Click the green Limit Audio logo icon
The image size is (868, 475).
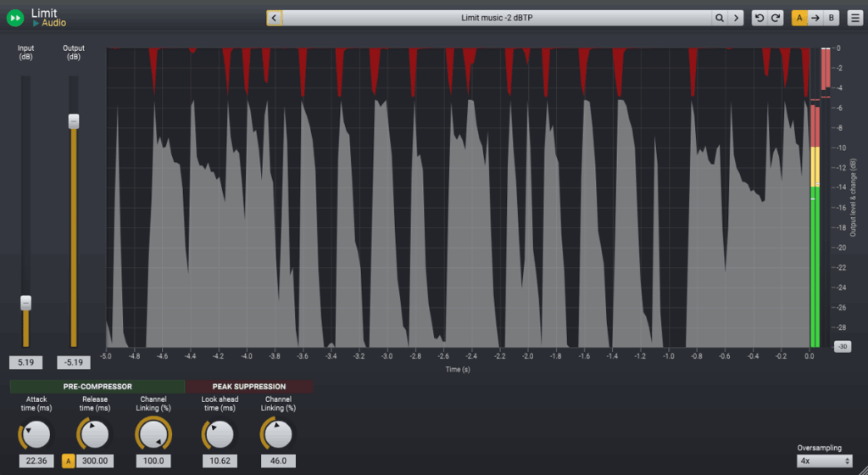point(15,18)
